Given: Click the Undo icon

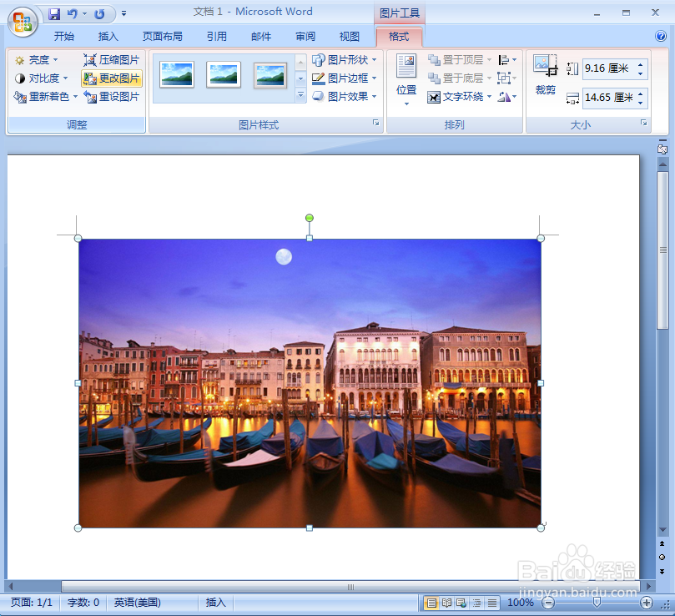Looking at the screenshot, I should click(73, 13).
